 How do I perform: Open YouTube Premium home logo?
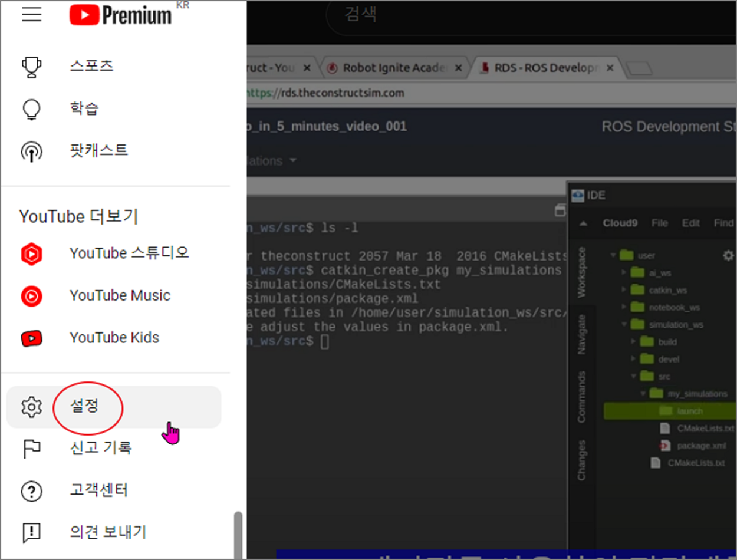120,15
